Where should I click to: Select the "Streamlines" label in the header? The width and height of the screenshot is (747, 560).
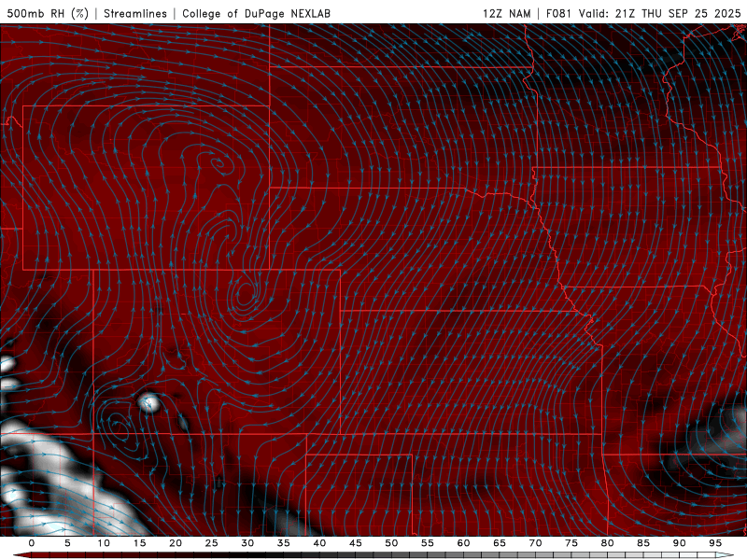[x=135, y=14]
